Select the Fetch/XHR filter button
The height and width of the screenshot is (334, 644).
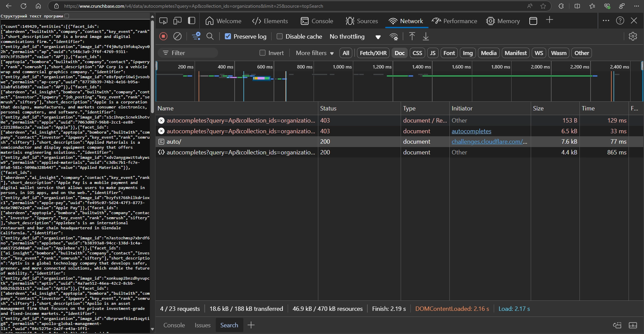[x=373, y=53]
